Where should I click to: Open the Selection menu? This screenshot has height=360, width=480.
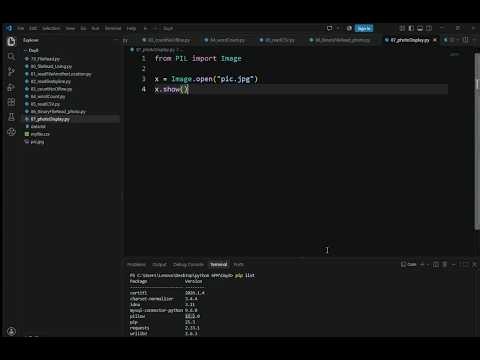pos(51,28)
